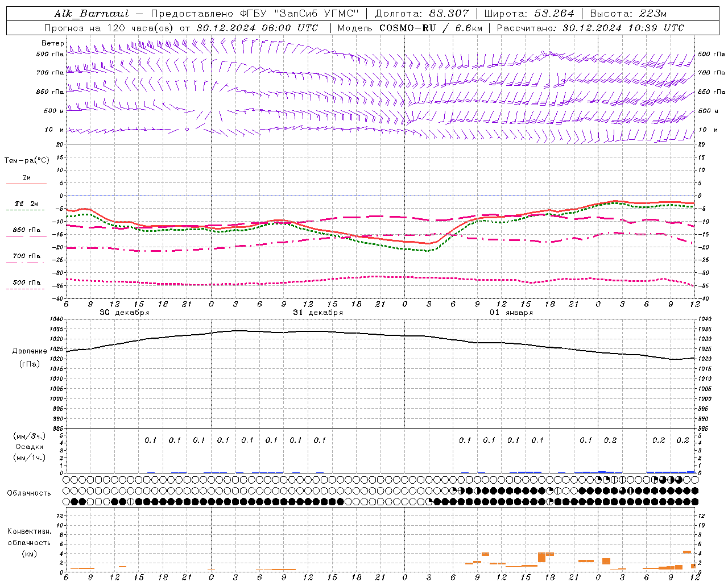The width and height of the screenshot is (728, 582).
Task: Click the Td 2м dew point legend entry
Action: pos(26,203)
